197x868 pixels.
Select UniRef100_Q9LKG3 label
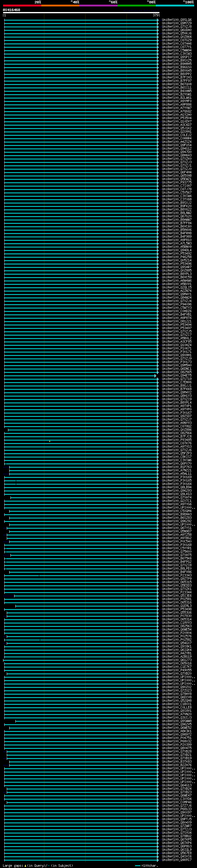point(177,494)
